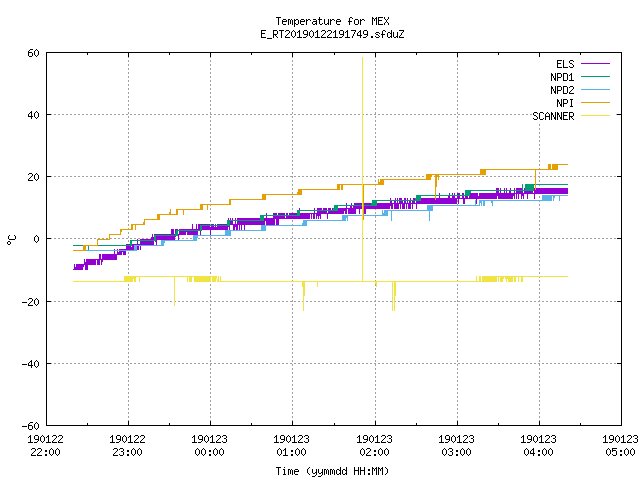Click the SCANNER legend label
This screenshot has height=480, width=640.
click(x=553, y=116)
